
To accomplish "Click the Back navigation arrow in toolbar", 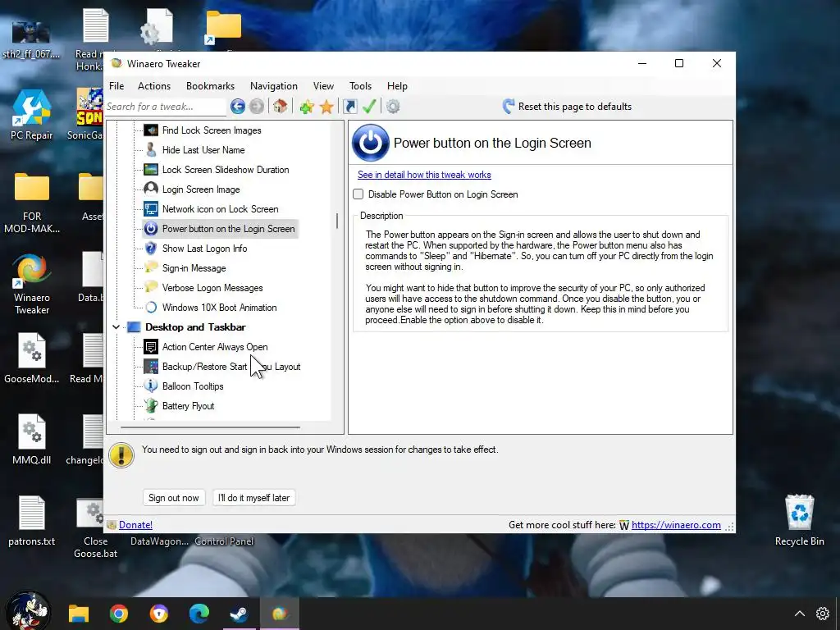I will (x=238, y=107).
